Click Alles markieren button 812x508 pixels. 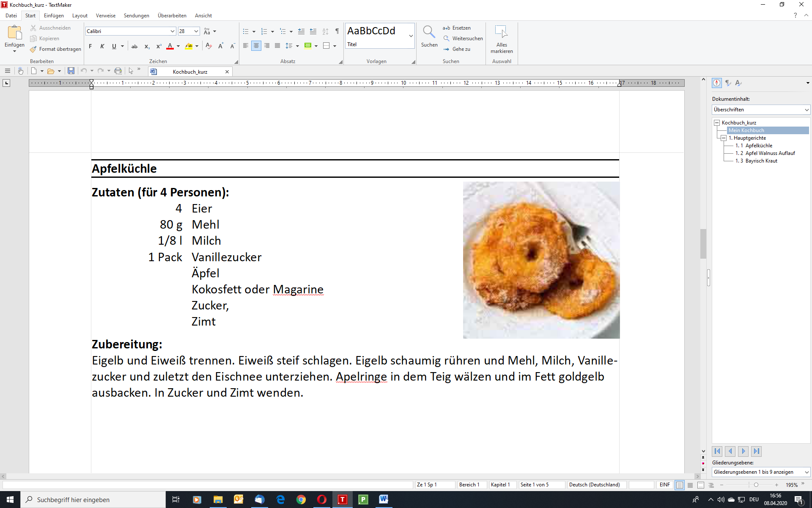pos(502,39)
